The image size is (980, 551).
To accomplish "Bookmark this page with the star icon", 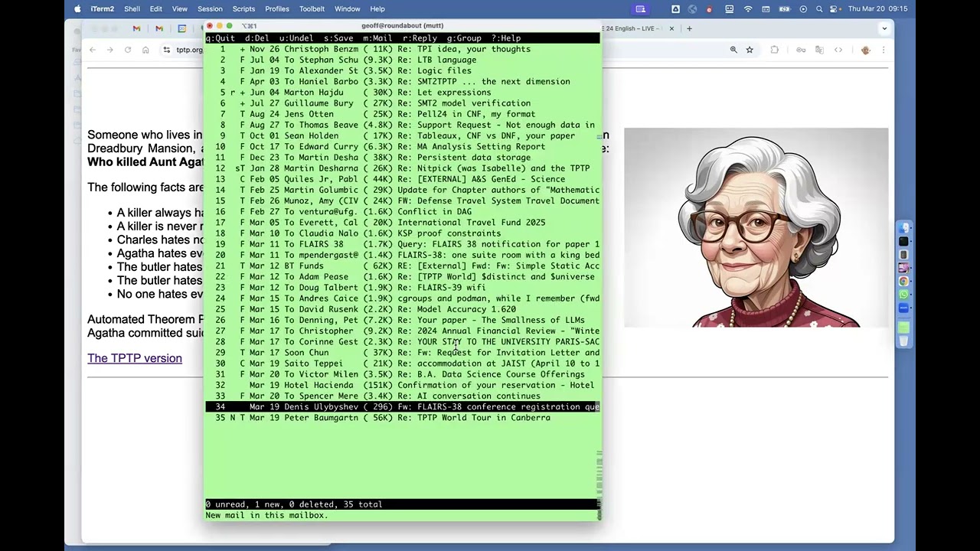I will point(750,50).
